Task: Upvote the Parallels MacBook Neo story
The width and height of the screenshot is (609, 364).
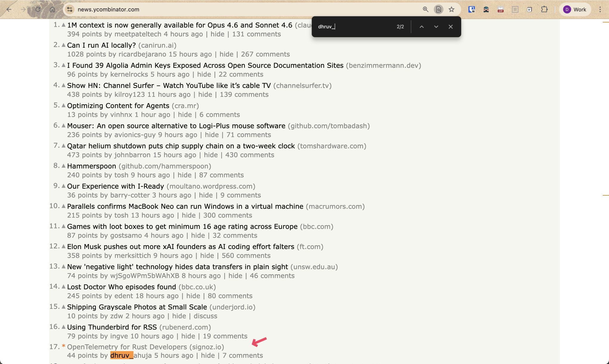Action: point(63,206)
